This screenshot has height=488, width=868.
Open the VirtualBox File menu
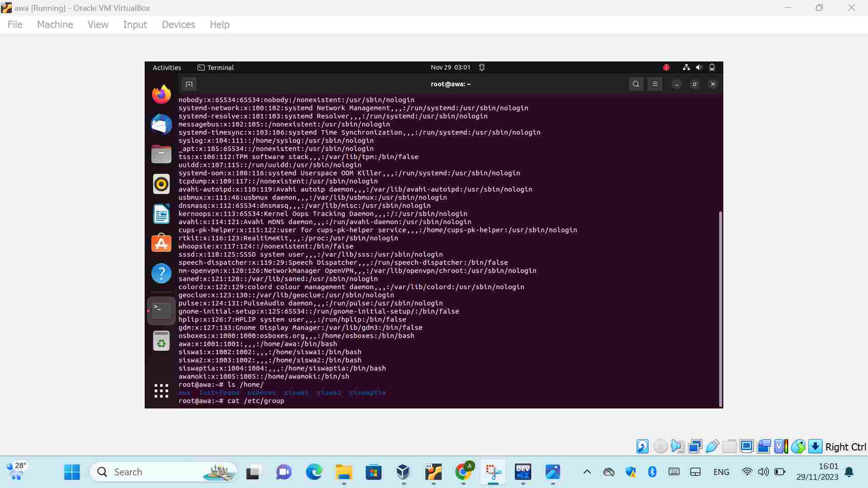[15, 24]
